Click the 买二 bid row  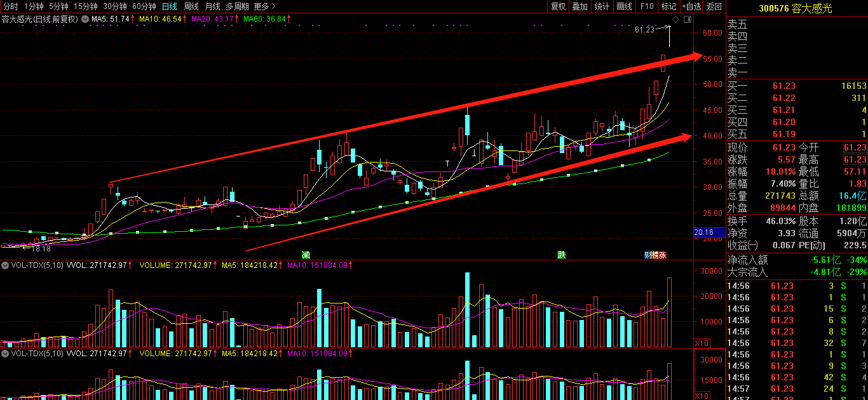point(797,98)
